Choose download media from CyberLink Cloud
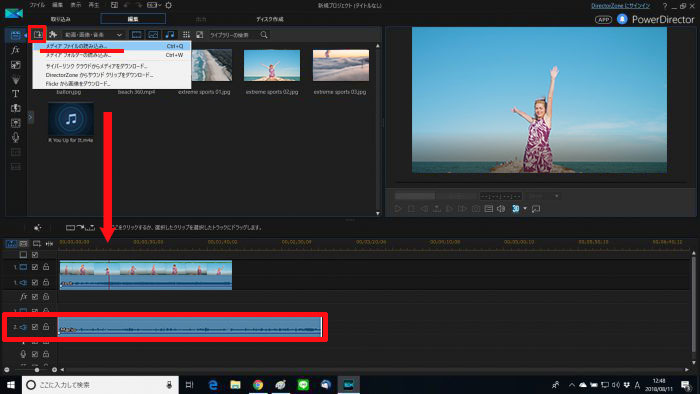The height and width of the screenshot is (394, 700). [x=112, y=66]
